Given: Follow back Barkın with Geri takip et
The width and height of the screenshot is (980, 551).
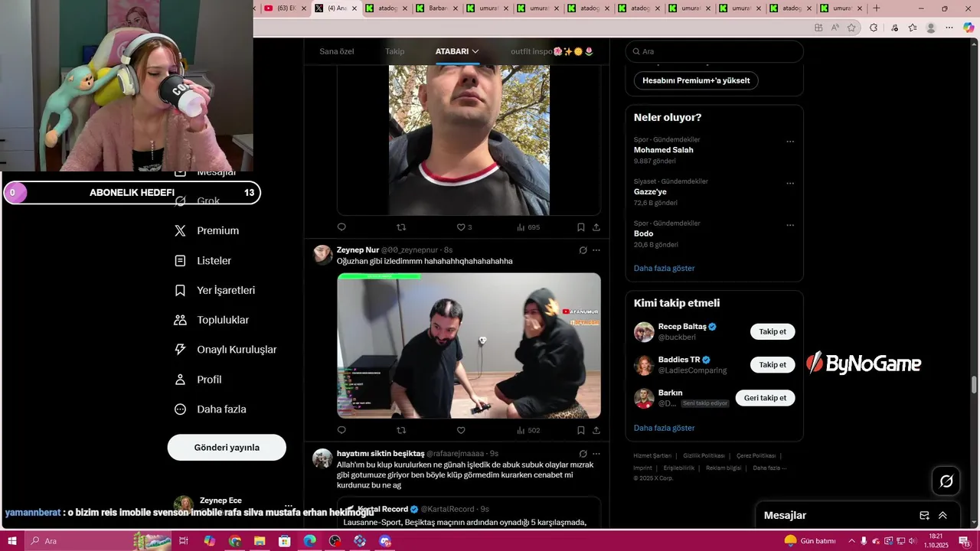Looking at the screenshot, I should coord(765,398).
